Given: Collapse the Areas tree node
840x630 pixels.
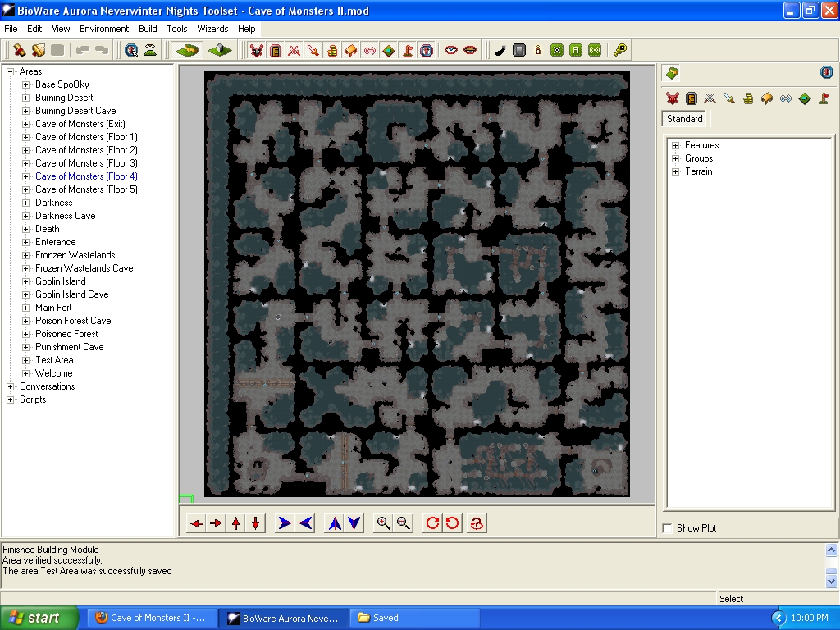Looking at the screenshot, I should 11,71.
